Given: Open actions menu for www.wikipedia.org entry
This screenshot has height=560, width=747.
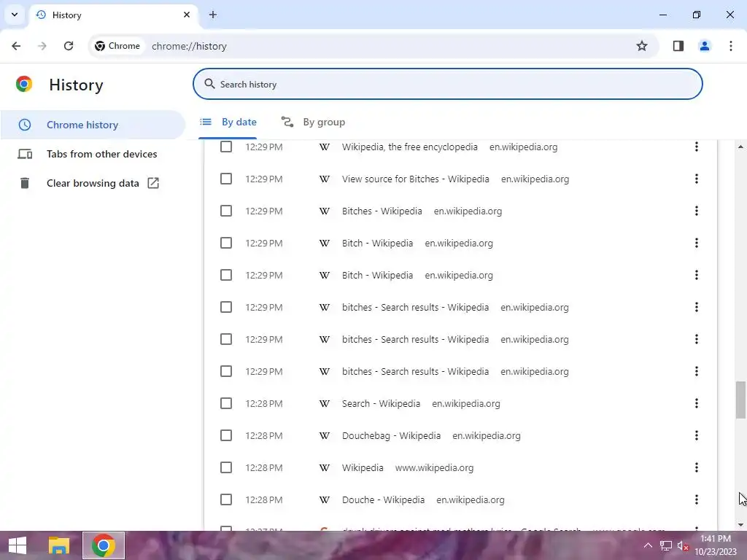Looking at the screenshot, I should pos(697,467).
